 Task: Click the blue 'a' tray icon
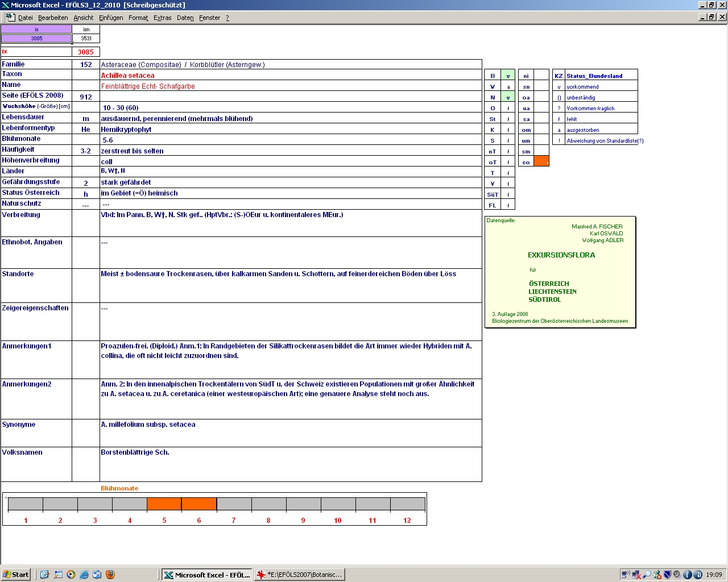point(698,575)
